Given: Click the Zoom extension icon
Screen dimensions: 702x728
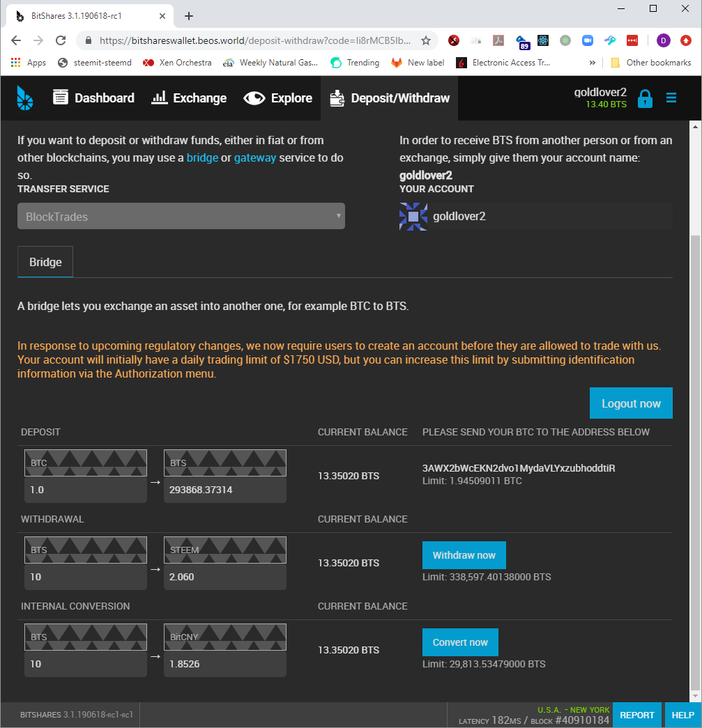Looking at the screenshot, I should 587,40.
